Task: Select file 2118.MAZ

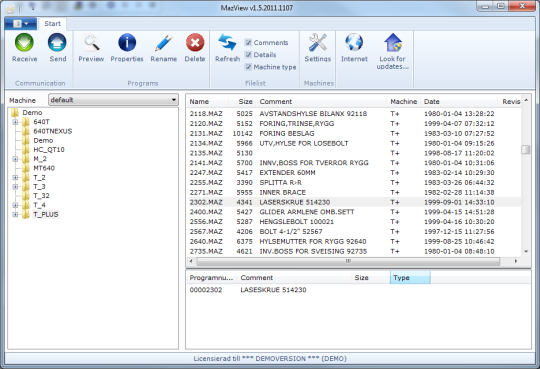Action: click(354, 114)
